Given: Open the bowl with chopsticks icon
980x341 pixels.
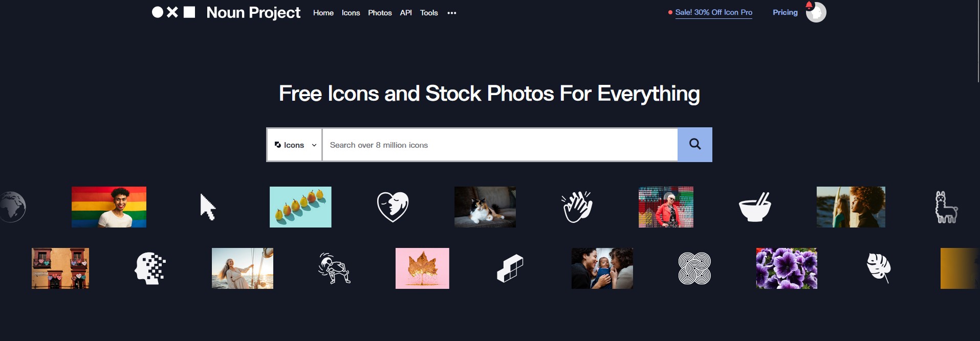Looking at the screenshot, I should pyautogui.click(x=755, y=207).
